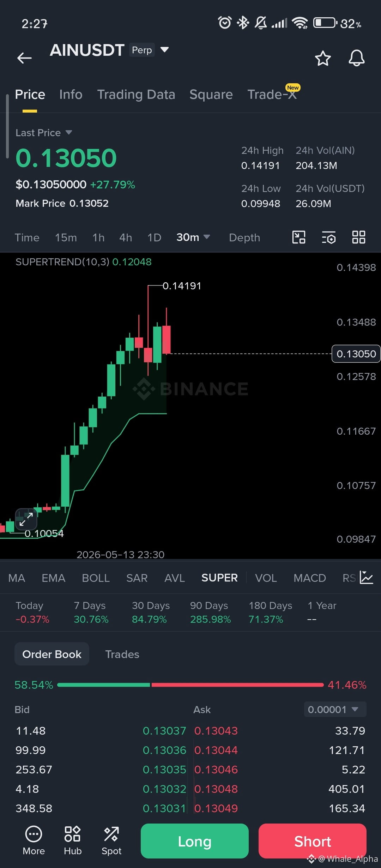Tap the muted notifications status icon

click(261, 23)
